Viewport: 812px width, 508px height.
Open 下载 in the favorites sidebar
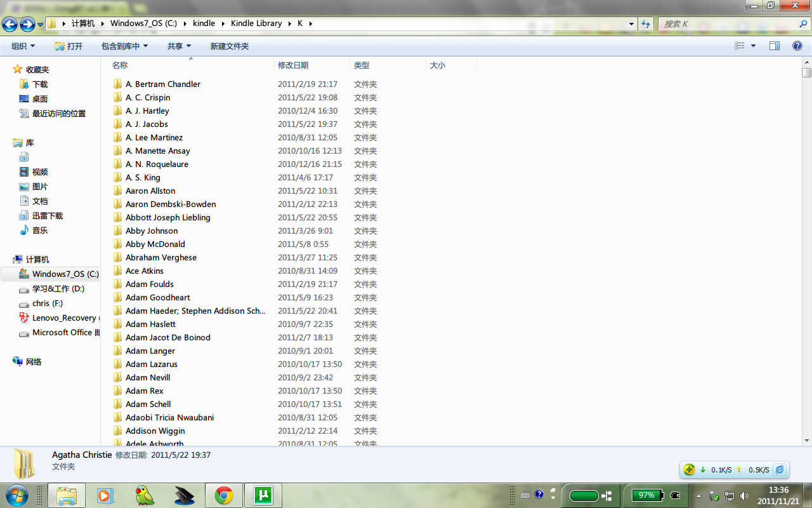coord(40,84)
